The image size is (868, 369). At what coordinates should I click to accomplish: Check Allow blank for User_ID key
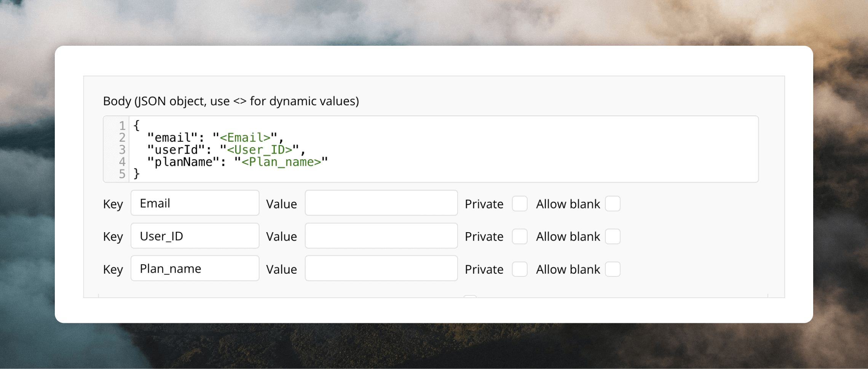click(x=613, y=236)
